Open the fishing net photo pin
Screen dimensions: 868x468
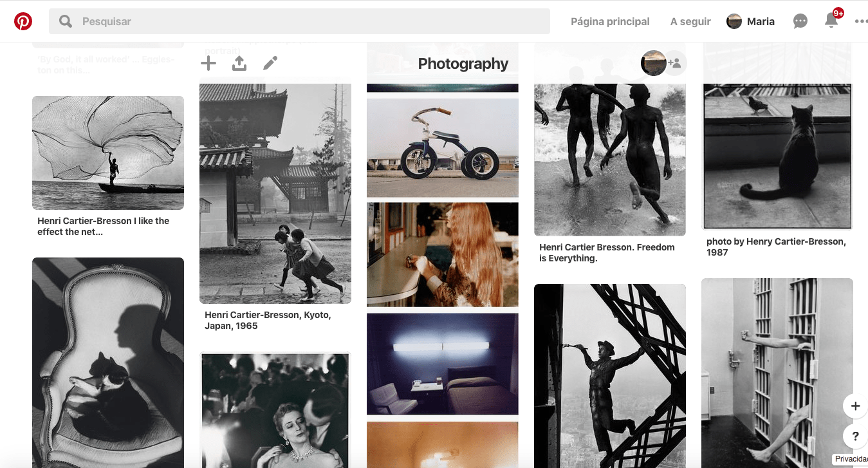[x=108, y=153]
